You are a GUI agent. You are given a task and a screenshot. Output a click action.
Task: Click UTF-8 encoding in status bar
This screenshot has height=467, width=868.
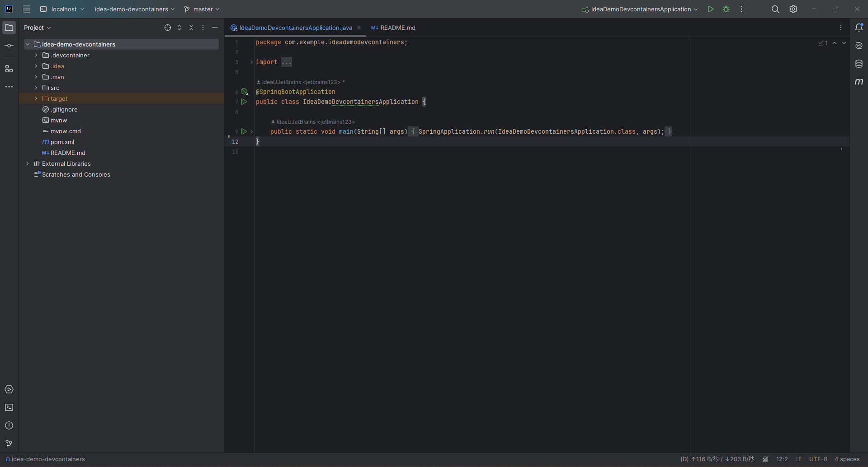pyautogui.click(x=818, y=459)
